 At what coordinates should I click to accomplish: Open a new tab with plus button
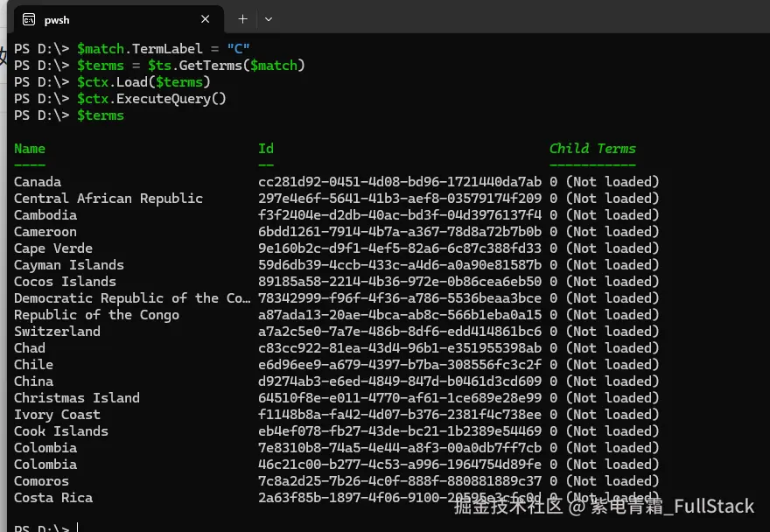[242, 19]
